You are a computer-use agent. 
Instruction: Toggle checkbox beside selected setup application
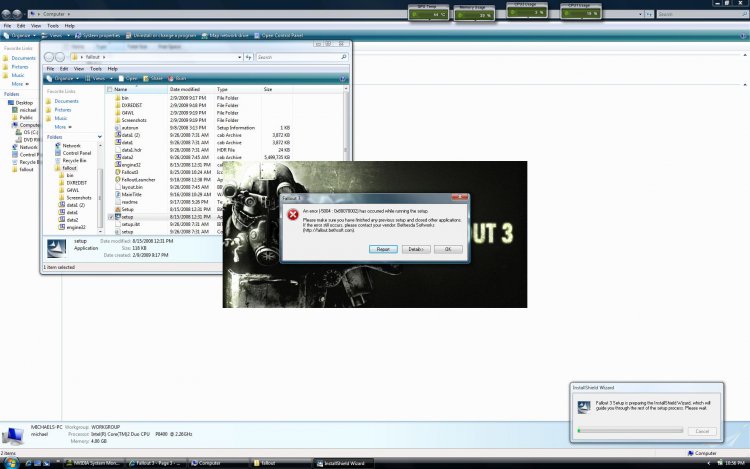coord(111,217)
